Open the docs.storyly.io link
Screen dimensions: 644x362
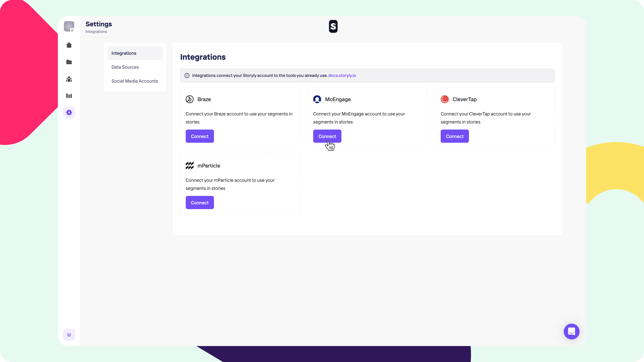point(342,75)
